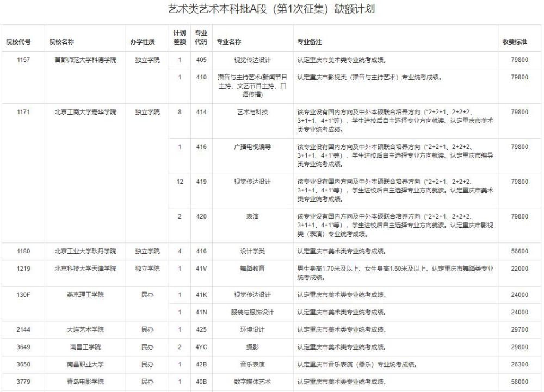Select the 燕京理工学院 school name
Viewport: 544px width, 392px height.
[x=85, y=295]
